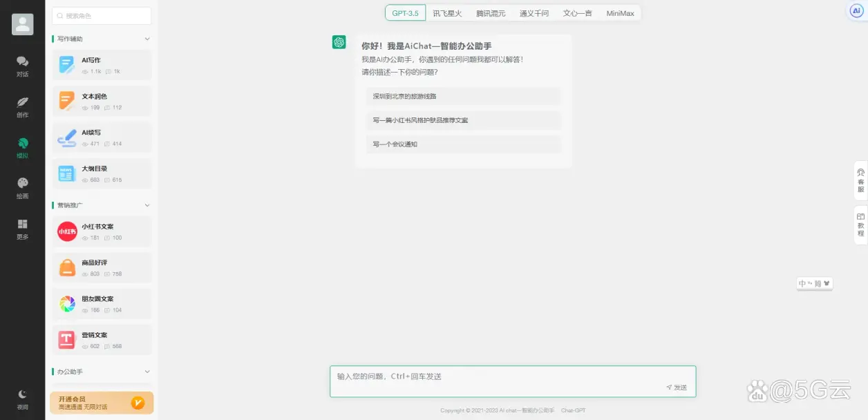Click the 文本润色 card icon
868x420 pixels.
click(x=67, y=101)
